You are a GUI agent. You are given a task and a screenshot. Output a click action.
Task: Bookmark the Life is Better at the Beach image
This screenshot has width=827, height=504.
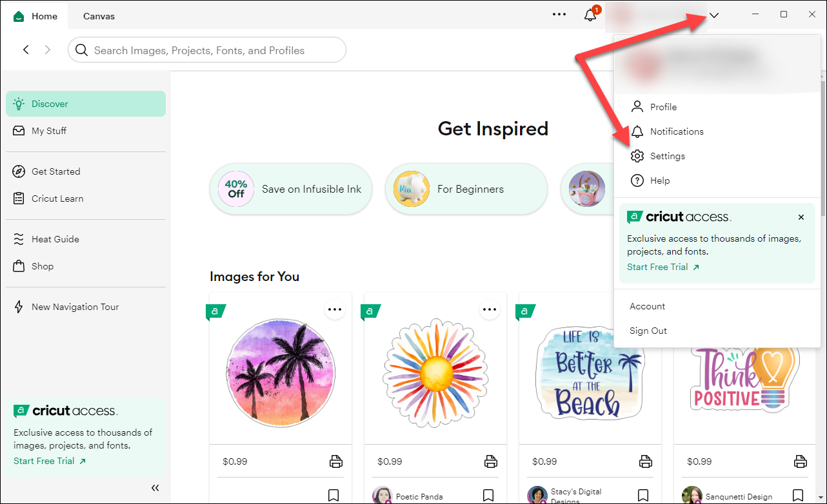[643, 495]
